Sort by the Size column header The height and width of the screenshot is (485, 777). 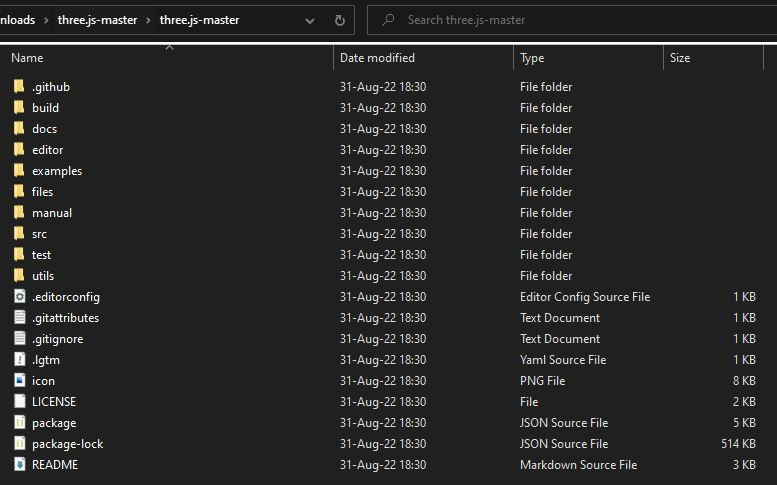coord(680,58)
